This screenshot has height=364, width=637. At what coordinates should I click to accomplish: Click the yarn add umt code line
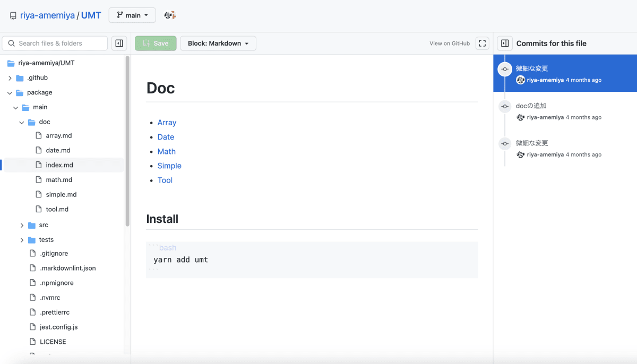point(180,260)
